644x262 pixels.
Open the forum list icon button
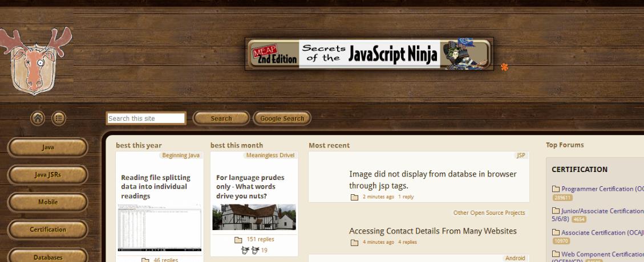click(59, 118)
